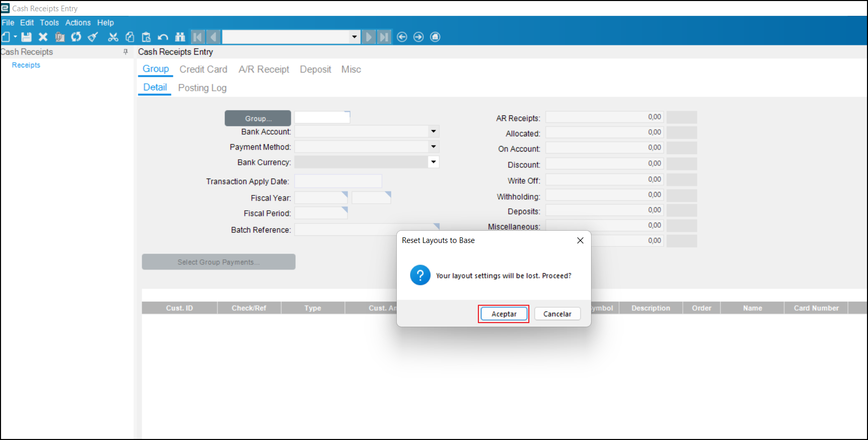The image size is (868, 440).
Task: Switch to the Credit Card tab
Action: (203, 69)
